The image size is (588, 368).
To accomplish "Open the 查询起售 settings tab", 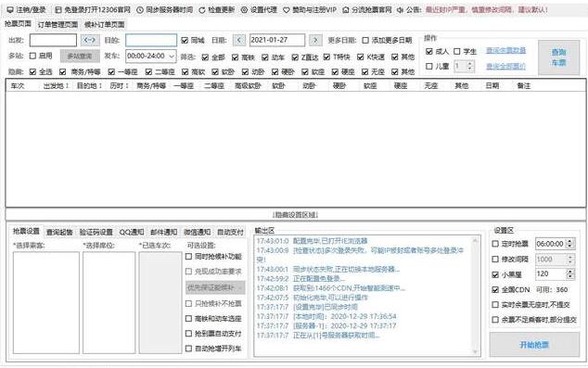I will pos(59,232).
